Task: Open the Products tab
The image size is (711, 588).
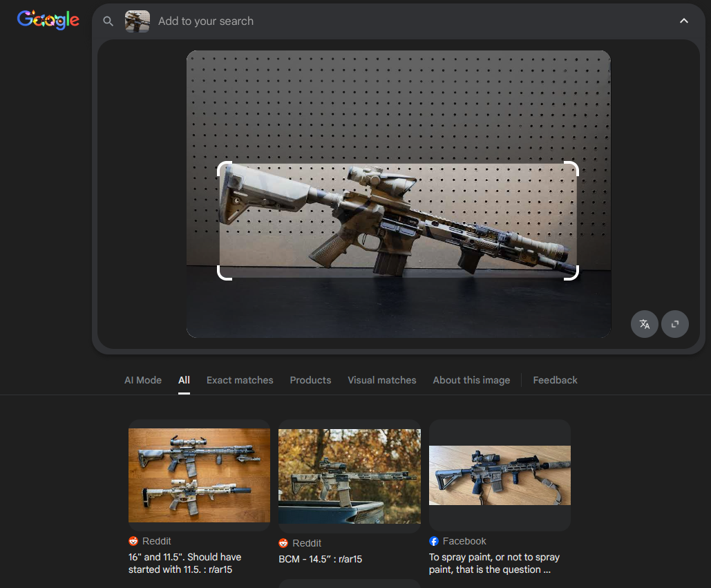Action: pyautogui.click(x=310, y=380)
